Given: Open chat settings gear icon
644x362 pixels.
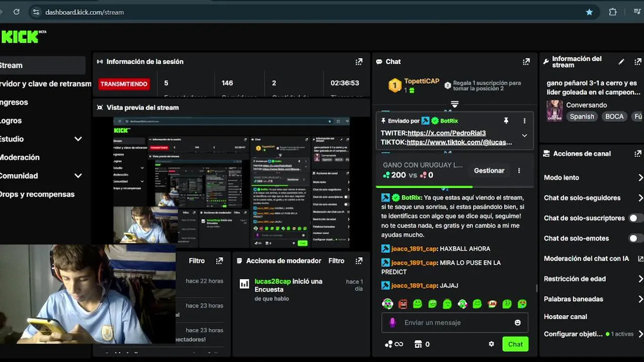Looking at the screenshot, I should click(492, 344).
